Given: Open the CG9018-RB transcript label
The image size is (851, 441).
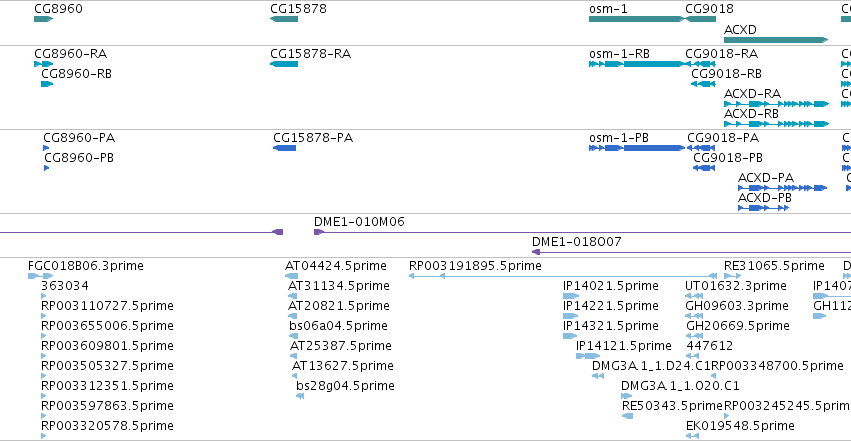Looking at the screenshot, I should coord(726,74).
